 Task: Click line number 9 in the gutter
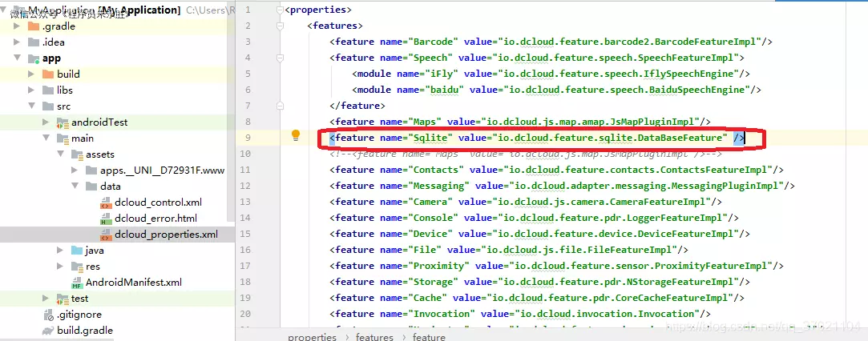click(248, 138)
